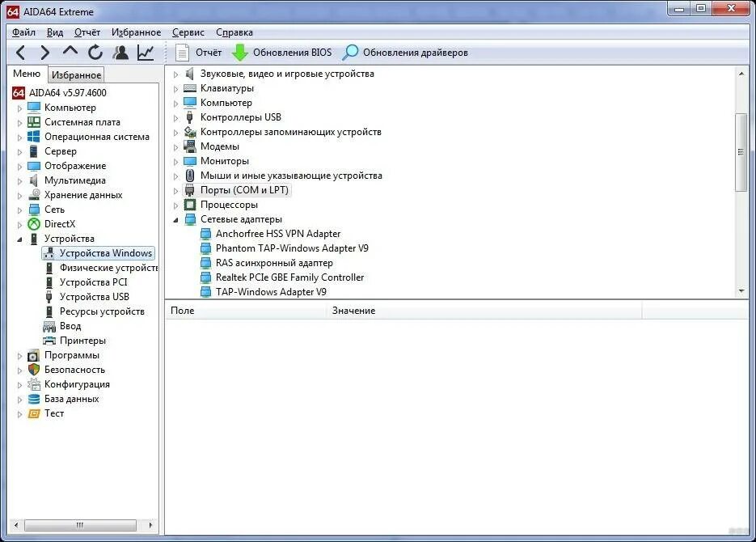Open the Вид menu

[x=55, y=32]
